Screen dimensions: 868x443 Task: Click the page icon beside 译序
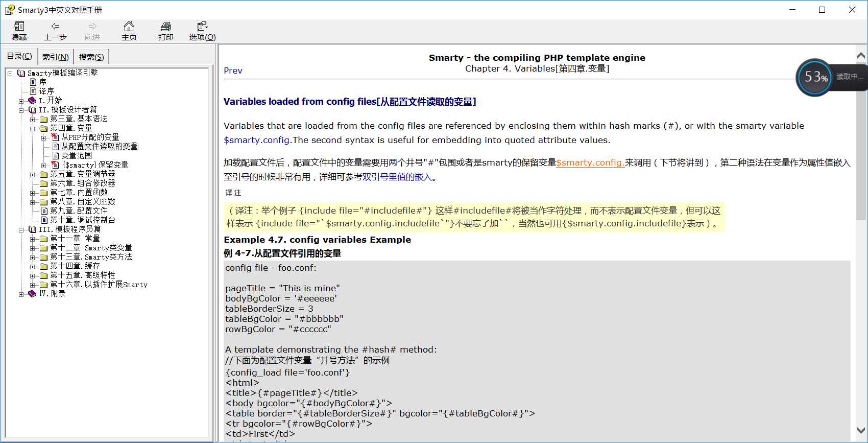point(33,91)
